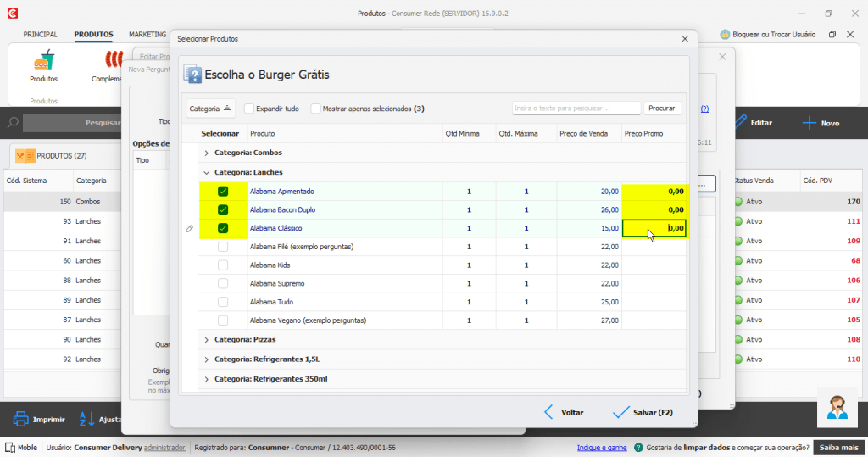Click green Ativo status dot for Cód. PDV 111
Screen dimensions: 868x457
738,221
